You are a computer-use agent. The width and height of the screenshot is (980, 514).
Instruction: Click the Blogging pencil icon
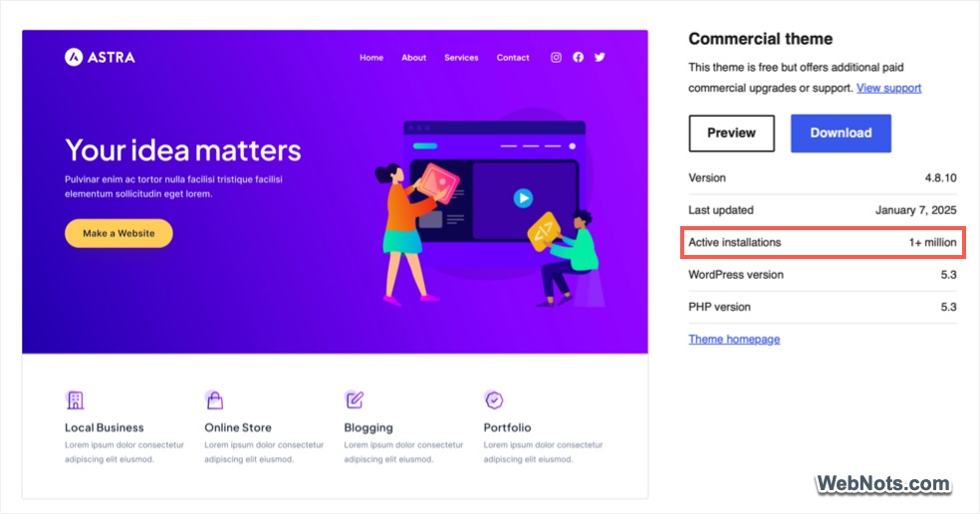pyautogui.click(x=355, y=399)
